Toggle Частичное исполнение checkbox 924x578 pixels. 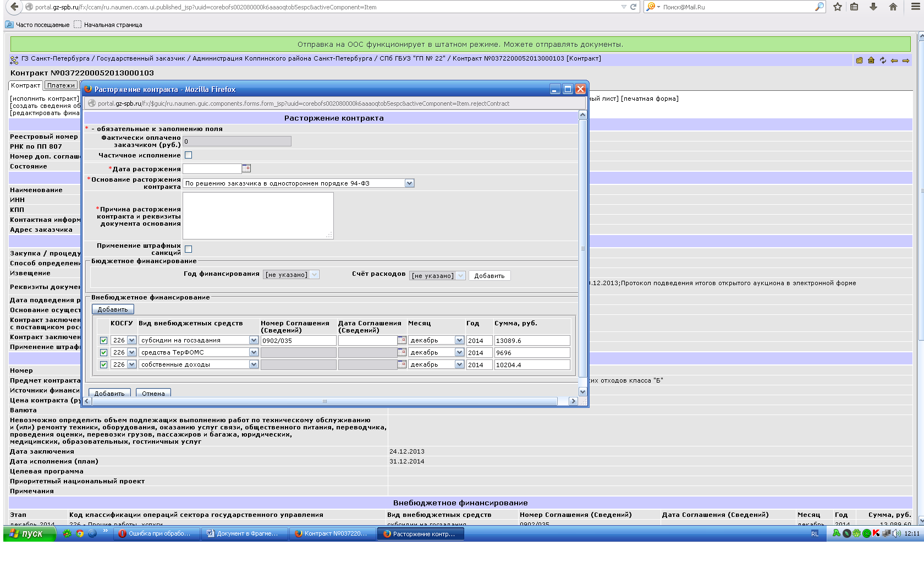coord(189,155)
